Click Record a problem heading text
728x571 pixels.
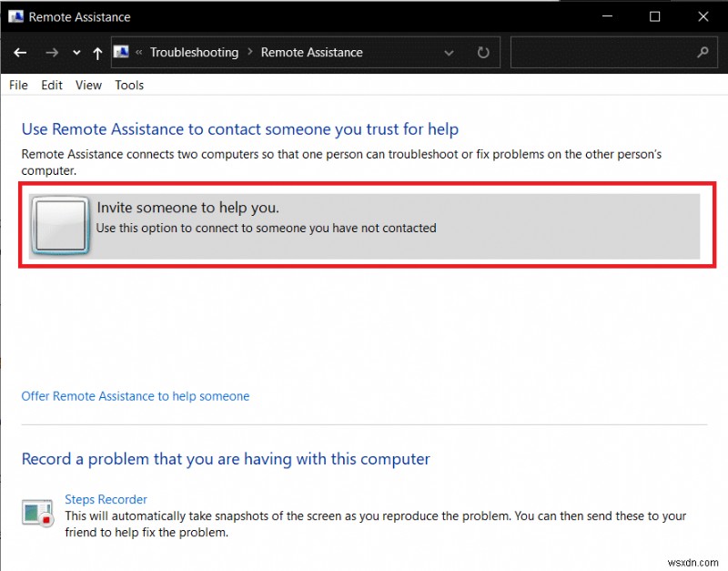[x=226, y=459]
